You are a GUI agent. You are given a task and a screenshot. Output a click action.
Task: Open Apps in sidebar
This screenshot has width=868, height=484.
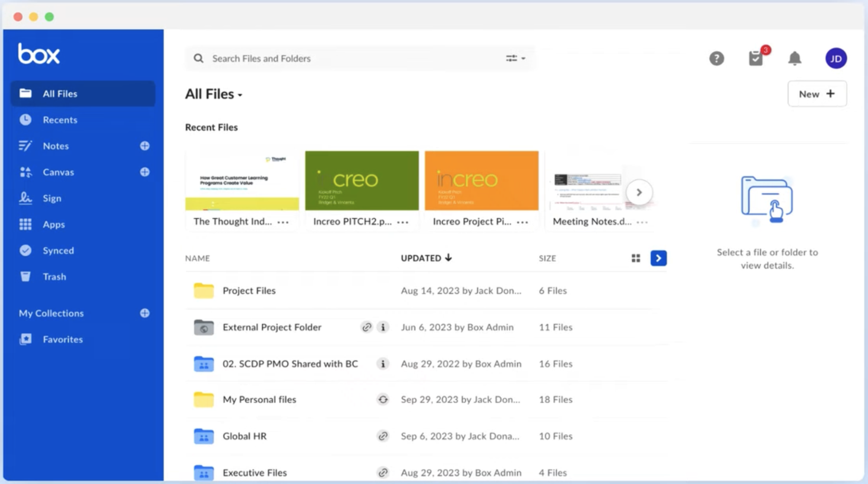[x=53, y=224]
